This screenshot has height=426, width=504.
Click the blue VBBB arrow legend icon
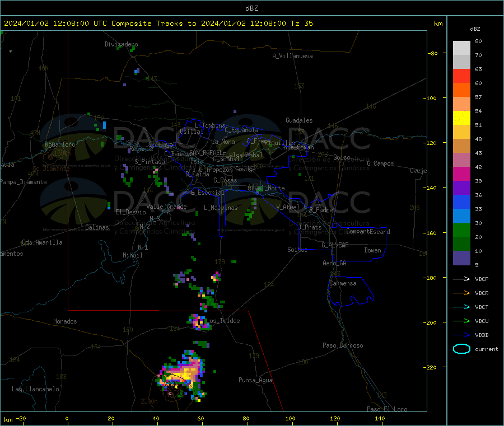(461, 335)
